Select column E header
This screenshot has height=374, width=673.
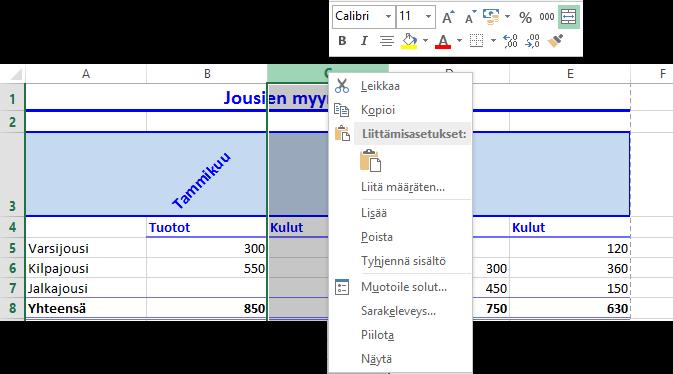click(x=570, y=74)
